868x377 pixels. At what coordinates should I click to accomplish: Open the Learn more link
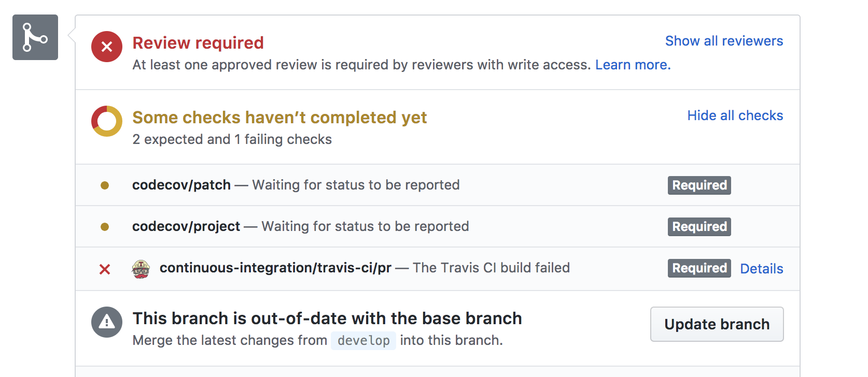pyautogui.click(x=633, y=65)
